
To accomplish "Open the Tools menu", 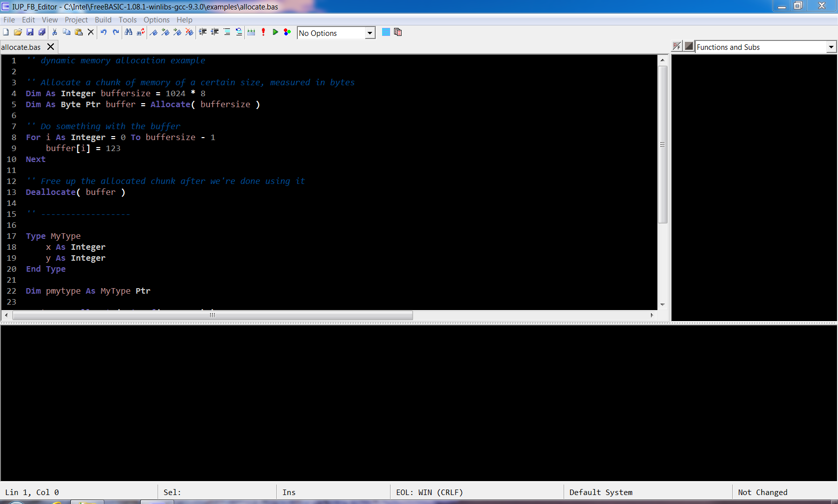I will [128, 20].
